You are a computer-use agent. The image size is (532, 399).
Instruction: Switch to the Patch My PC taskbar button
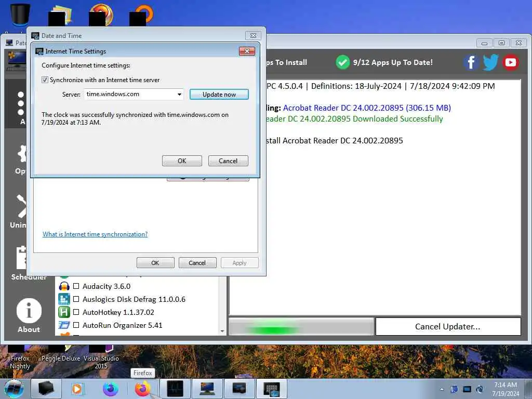click(x=207, y=389)
